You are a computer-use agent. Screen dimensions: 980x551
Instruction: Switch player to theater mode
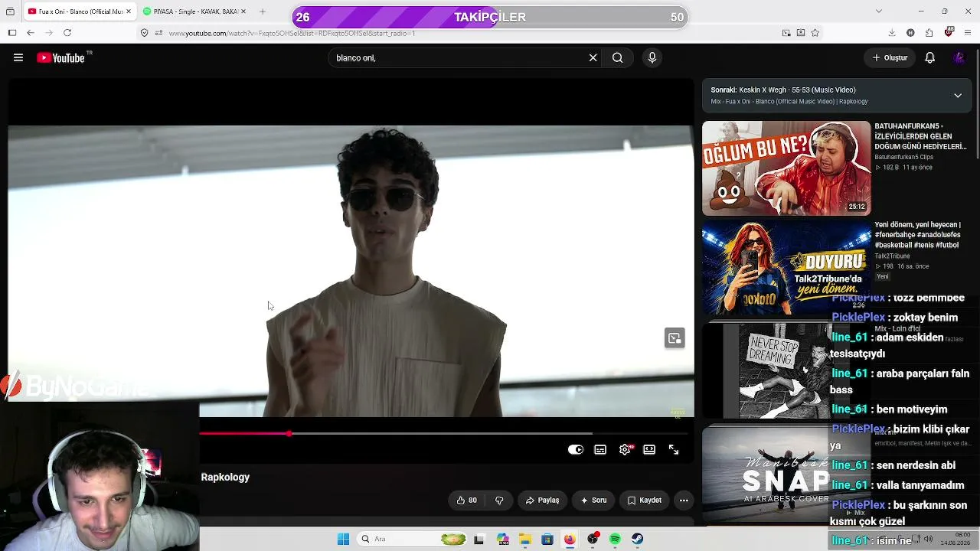pyautogui.click(x=649, y=450)
